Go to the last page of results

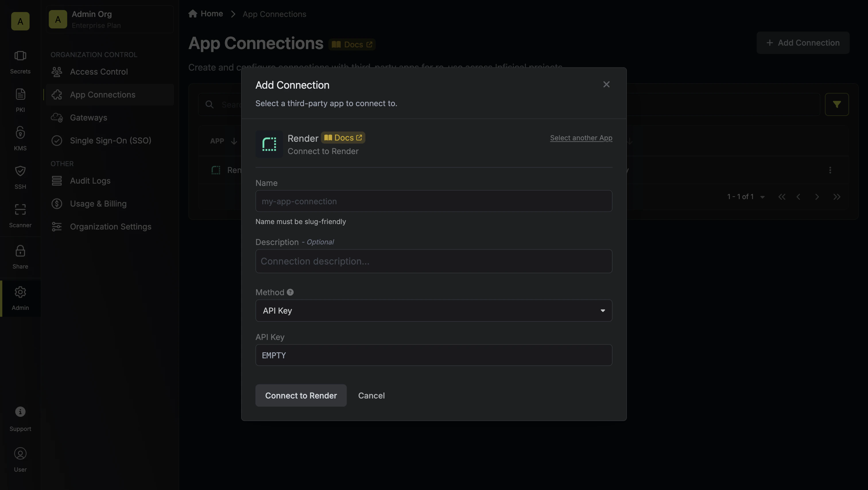[837, 197]
